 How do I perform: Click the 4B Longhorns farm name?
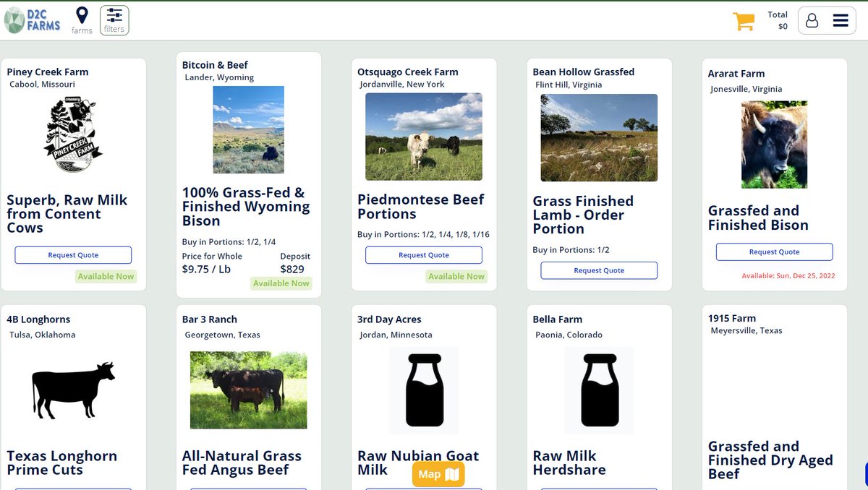coord(38,319)
